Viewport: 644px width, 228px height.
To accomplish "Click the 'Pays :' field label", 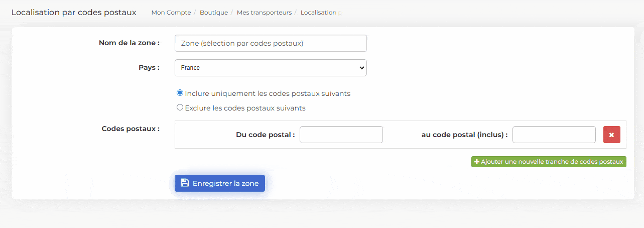I will (149, 67).
